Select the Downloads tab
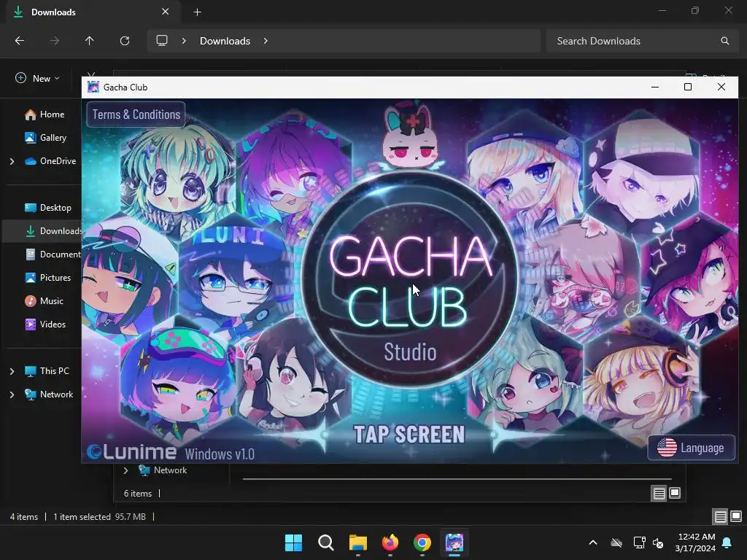 point(93,12)
